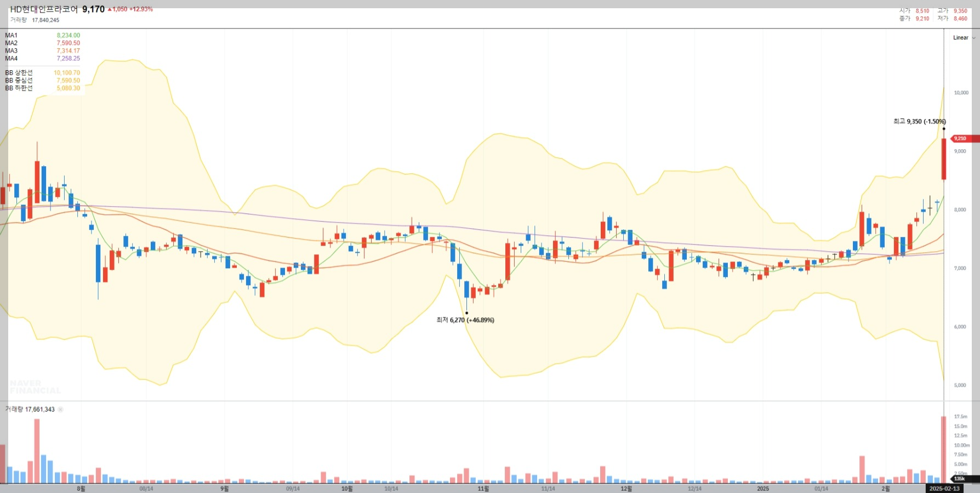
Task: Click the BB 중심선 legend entry
Action: [42, 81]
